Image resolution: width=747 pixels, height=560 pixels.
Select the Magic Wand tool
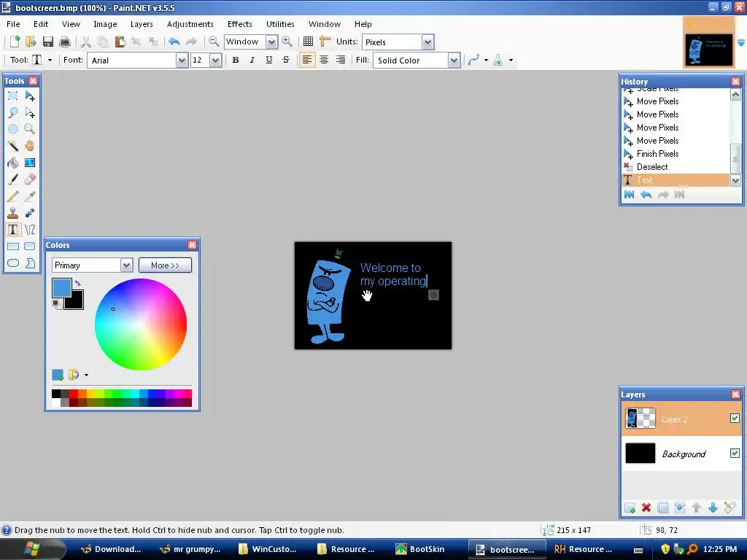tap(13, 146)
